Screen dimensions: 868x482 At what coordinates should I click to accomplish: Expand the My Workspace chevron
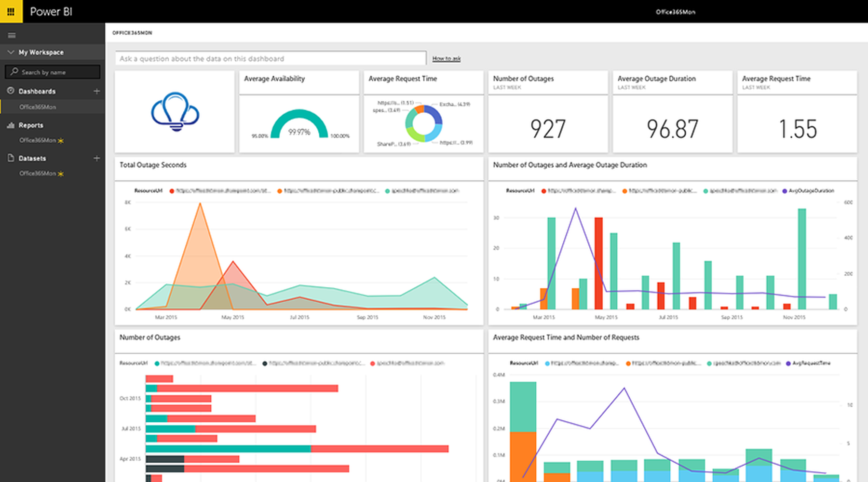[x=11, y=52]
